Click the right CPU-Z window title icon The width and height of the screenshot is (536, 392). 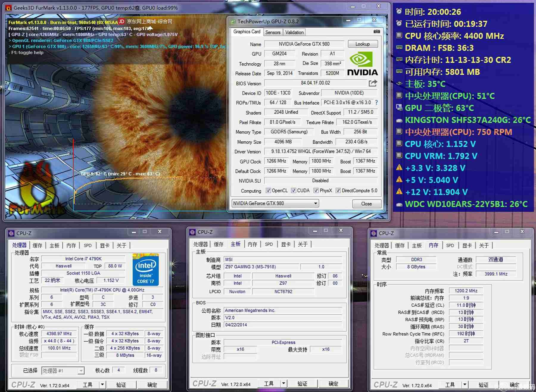(x=373, y=233)
